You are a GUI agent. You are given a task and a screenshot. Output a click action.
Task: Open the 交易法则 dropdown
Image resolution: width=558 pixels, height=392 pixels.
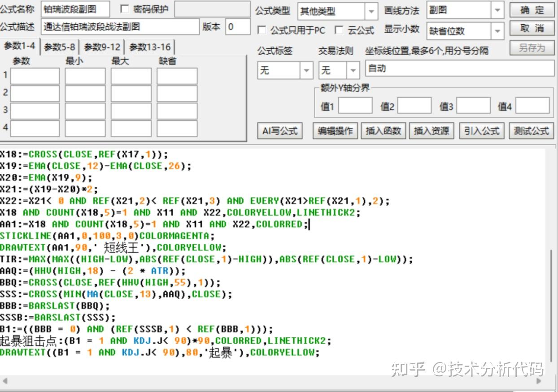point(353,70)
